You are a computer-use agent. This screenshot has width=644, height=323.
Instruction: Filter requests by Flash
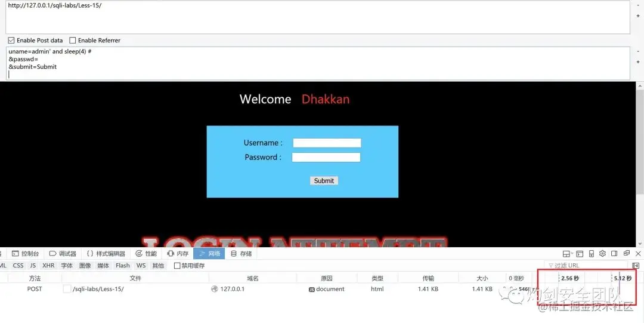click(122, 266)
